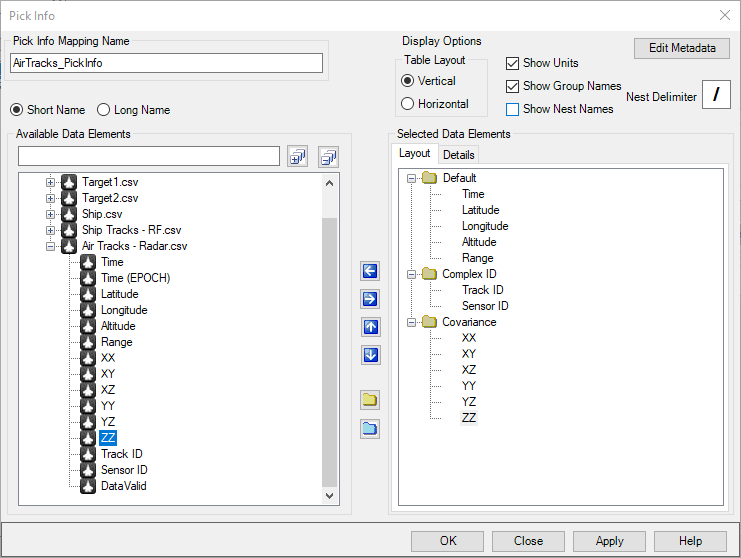Click the up arrow move button
The image size is (741, 558).
[370, 327]
